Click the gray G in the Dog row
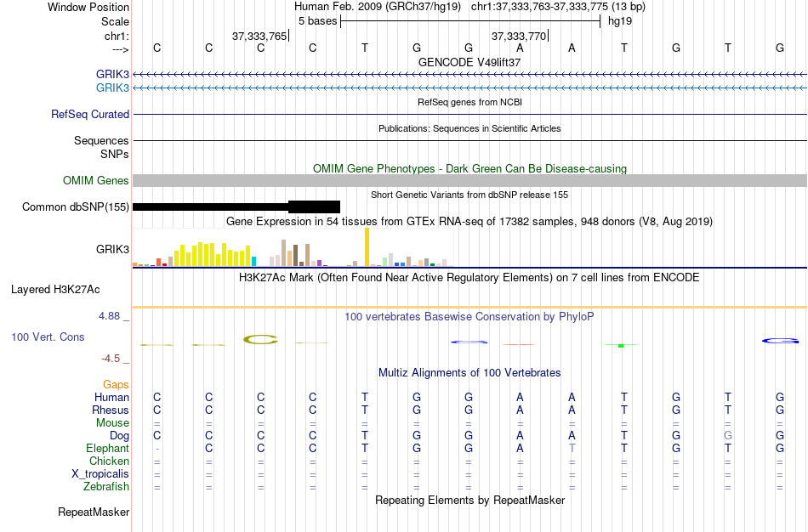 pyautogui.click(x=727, y=436)
